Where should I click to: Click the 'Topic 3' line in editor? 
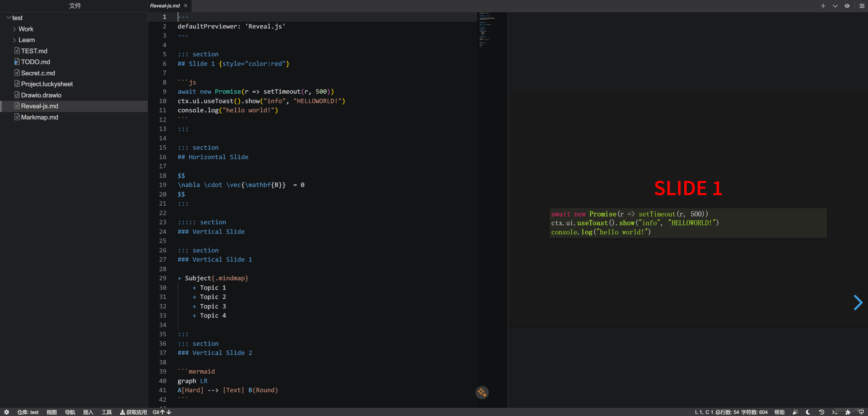209,306
